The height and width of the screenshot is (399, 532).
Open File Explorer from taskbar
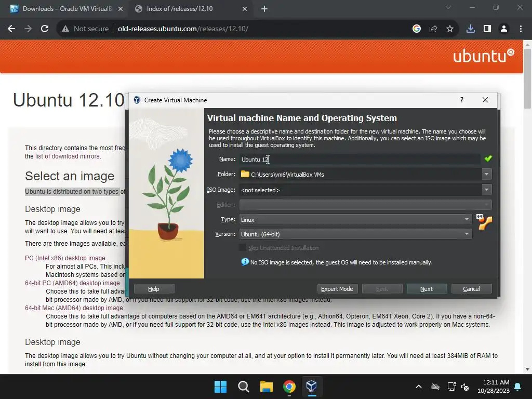267,387
